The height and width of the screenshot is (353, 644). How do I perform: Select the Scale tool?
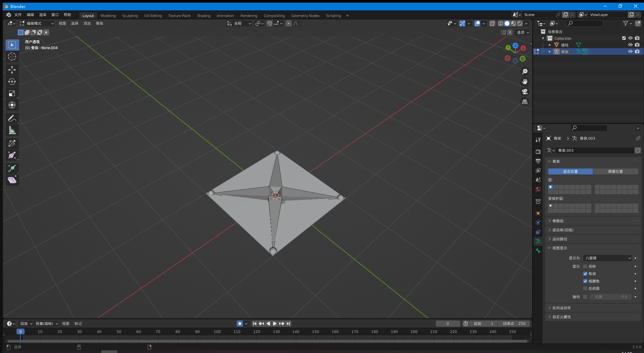click(12, 93)
